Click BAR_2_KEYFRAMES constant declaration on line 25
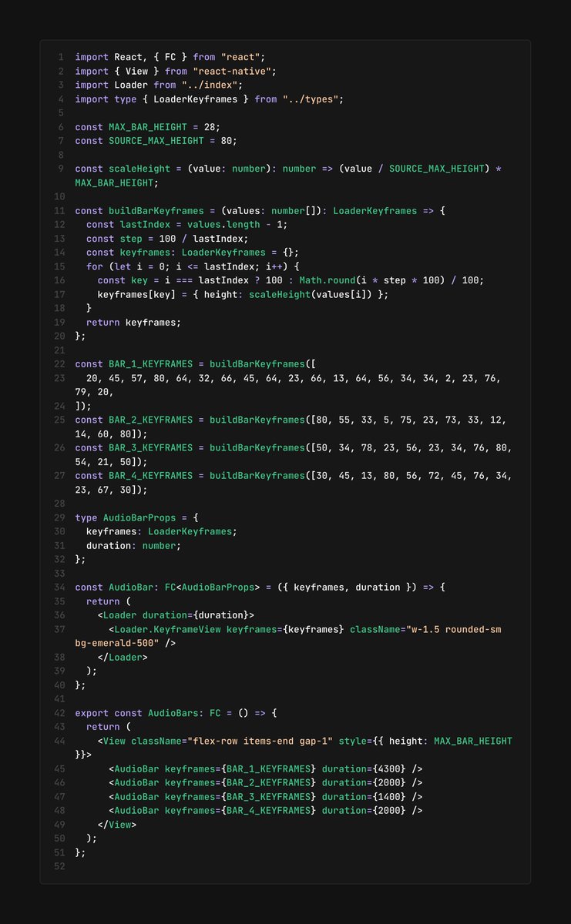 pyautogui.click(x=151, y=420)
